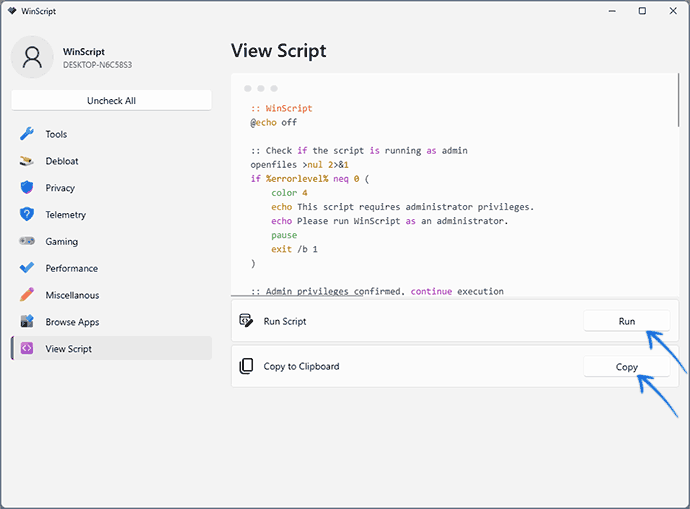Screen dimensions: 690x509
Task: Switch to the Telemetry page
Action: point(111,215)
